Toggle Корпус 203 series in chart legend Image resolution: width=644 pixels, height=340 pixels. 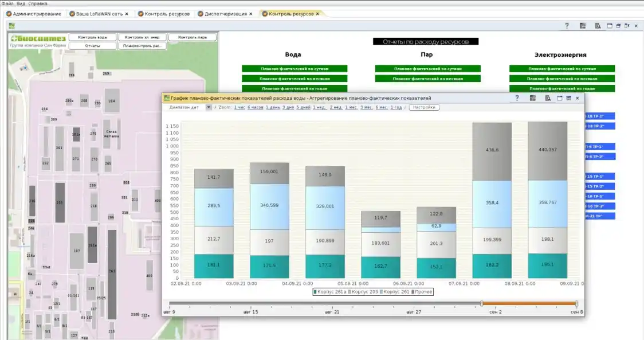tap(362, 292)
